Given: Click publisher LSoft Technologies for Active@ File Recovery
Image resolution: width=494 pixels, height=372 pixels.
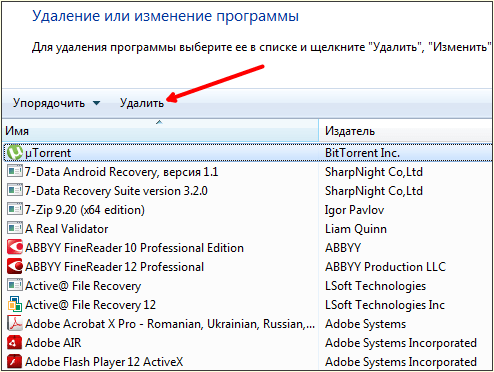Looking at the screenshot, I should pos(375,286).
